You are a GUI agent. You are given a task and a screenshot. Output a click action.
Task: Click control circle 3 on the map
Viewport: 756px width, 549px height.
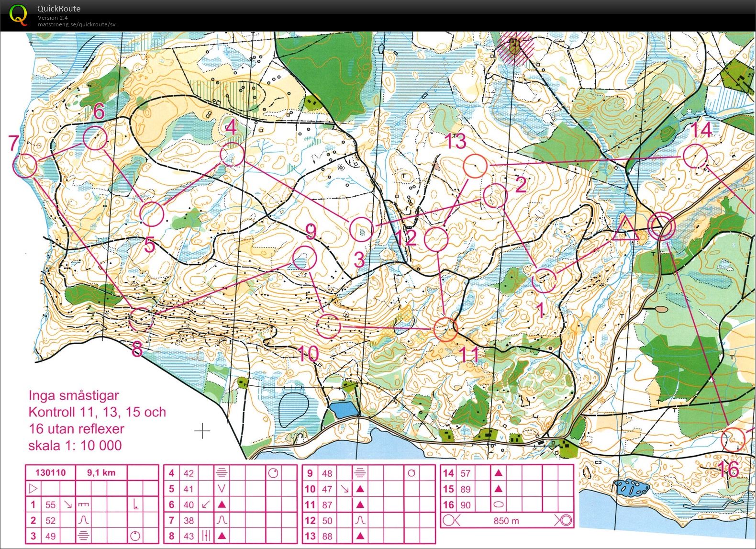(x=361, y=229)
